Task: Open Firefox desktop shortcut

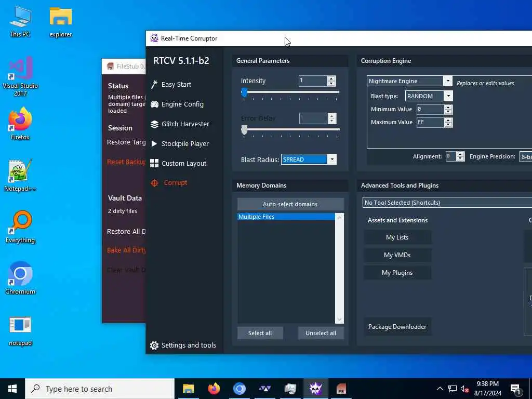Action: (x=20, y=124)
